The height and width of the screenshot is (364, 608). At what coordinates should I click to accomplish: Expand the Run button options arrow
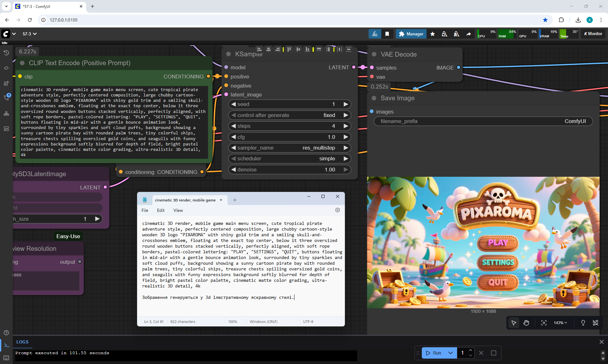tap(450, 353)
